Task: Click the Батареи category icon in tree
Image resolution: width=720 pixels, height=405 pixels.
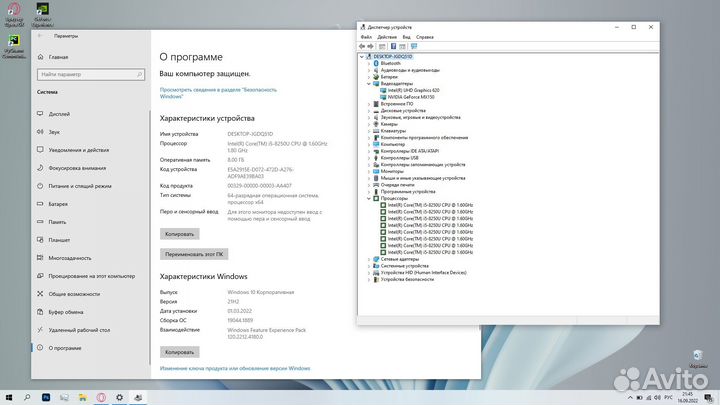Action: (x=376, y=77)
